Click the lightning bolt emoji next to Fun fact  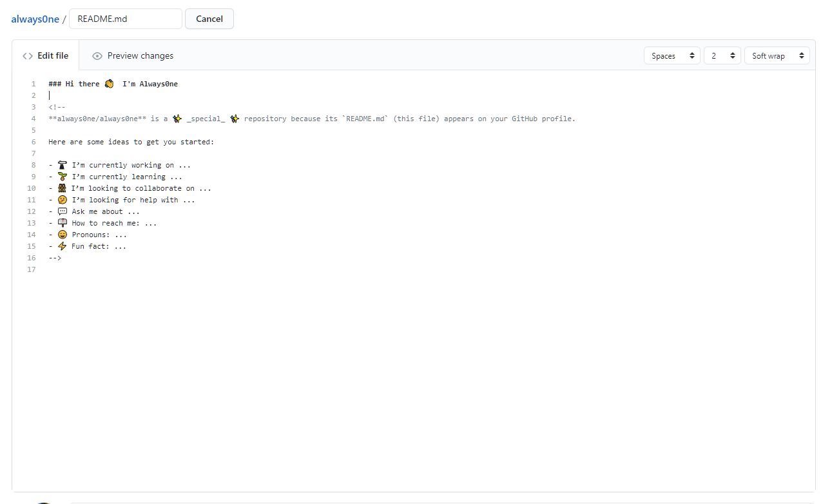tap(63, 246)
